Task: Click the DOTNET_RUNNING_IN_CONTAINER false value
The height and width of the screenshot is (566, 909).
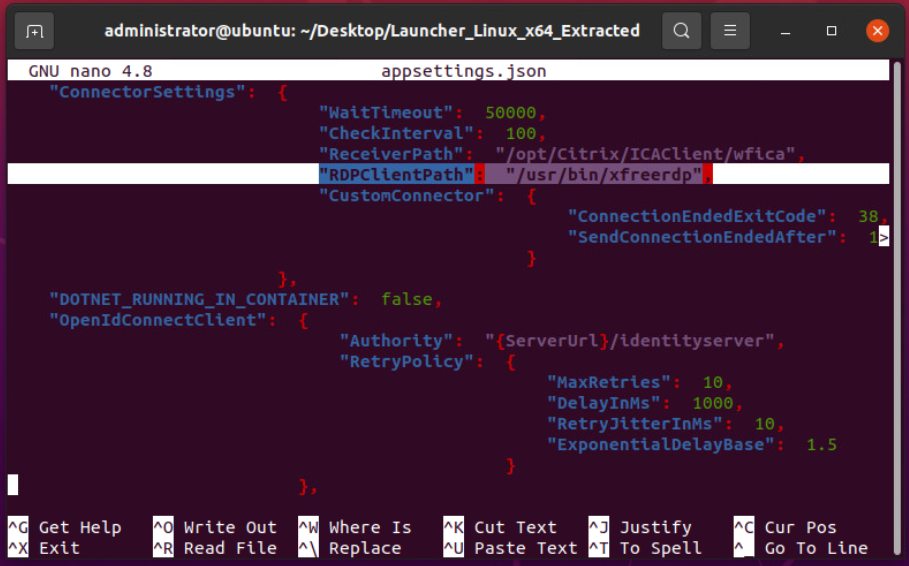Action: coord(405,299)
